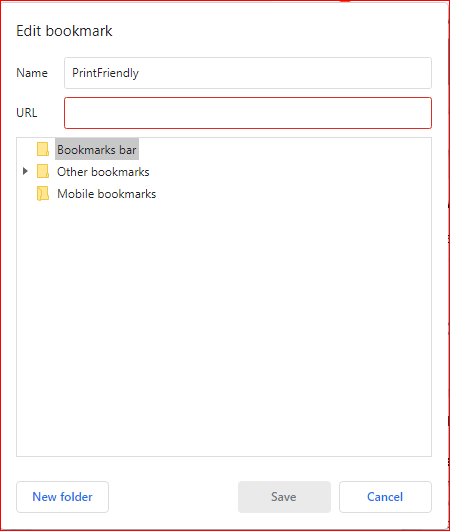Cancel the bookmark edit
The image size is (450, 531).
385,497
